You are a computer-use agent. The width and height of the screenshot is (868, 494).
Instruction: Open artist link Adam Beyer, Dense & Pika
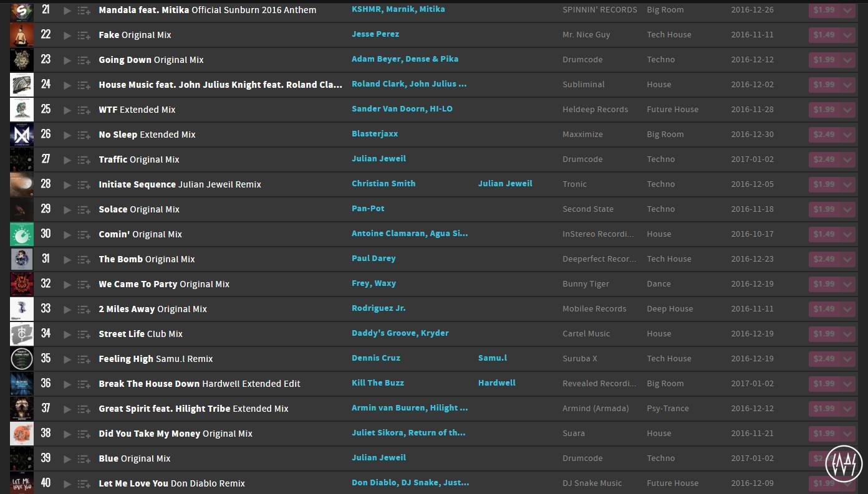click(x=405, y=59)
